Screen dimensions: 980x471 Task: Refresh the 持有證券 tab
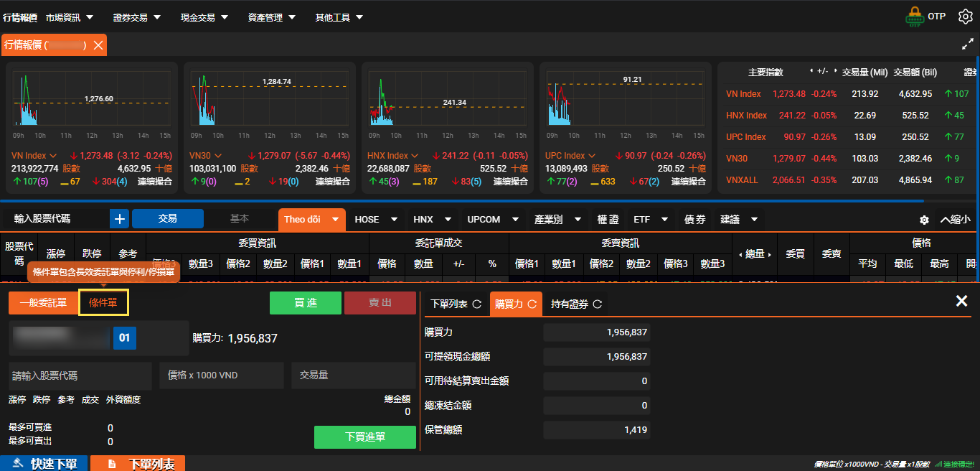(597, 304)
